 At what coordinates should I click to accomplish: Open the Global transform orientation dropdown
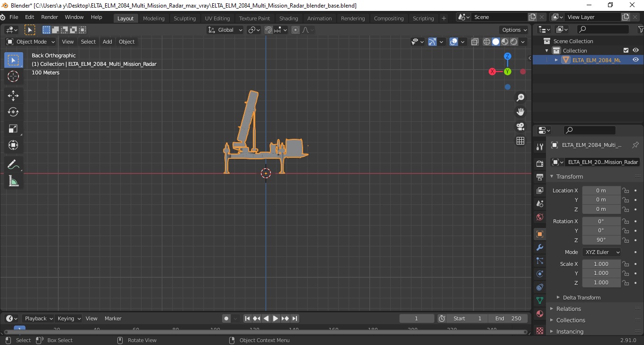[x=225, y=30]
